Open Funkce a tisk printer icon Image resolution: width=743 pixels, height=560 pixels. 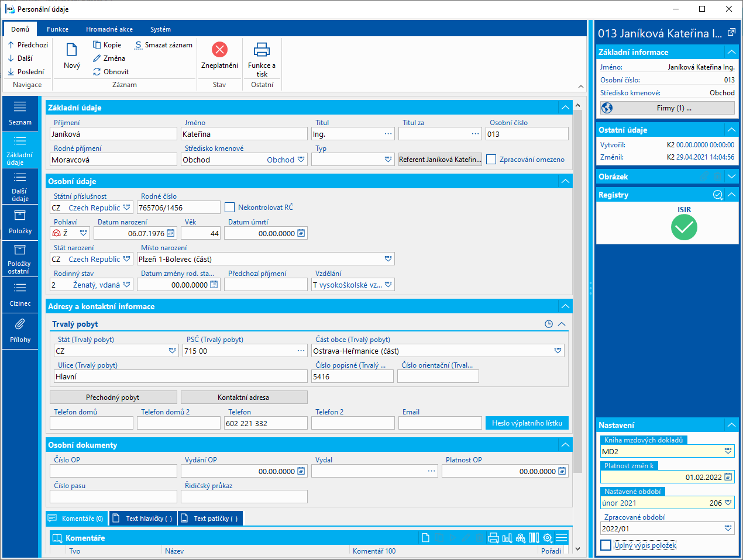click(x=262, y=50)
